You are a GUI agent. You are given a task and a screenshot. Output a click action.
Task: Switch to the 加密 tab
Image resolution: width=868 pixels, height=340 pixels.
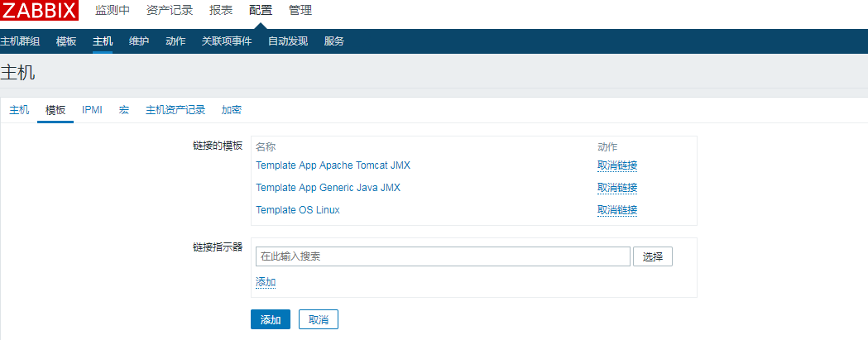click(232, 110)
